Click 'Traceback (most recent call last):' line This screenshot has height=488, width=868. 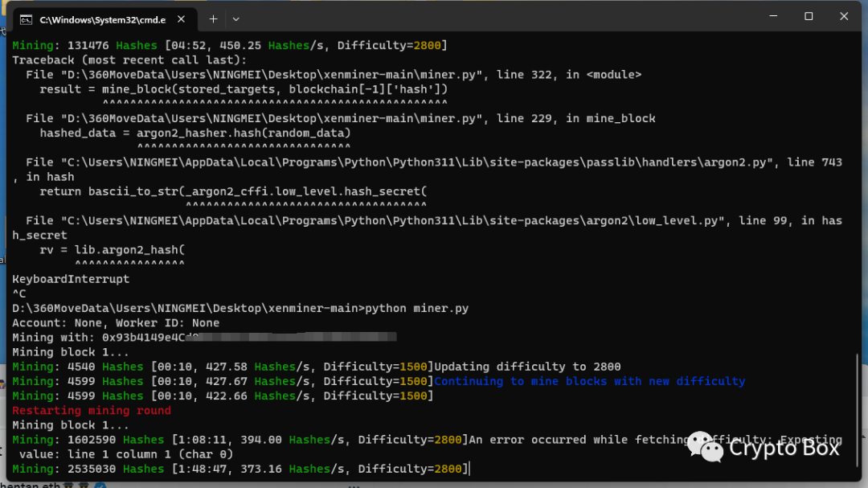point(129,59)
